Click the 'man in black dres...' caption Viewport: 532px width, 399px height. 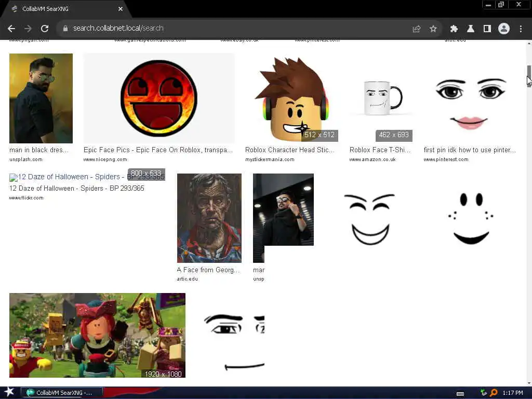coord(38,150)
